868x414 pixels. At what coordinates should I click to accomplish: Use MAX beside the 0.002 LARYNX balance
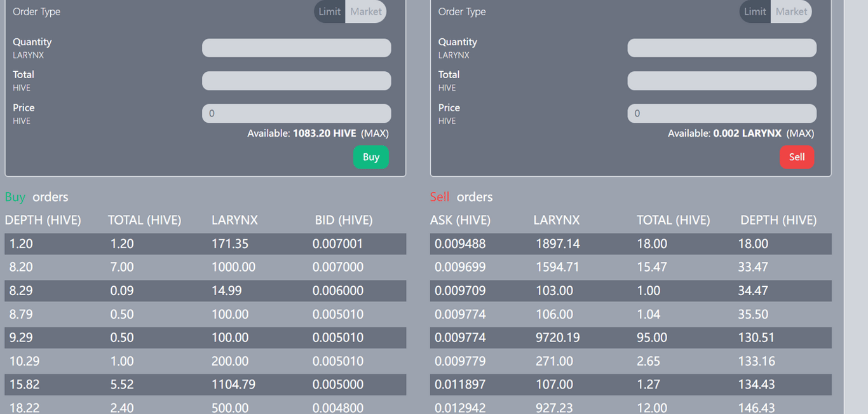click(x=800, y=134)
